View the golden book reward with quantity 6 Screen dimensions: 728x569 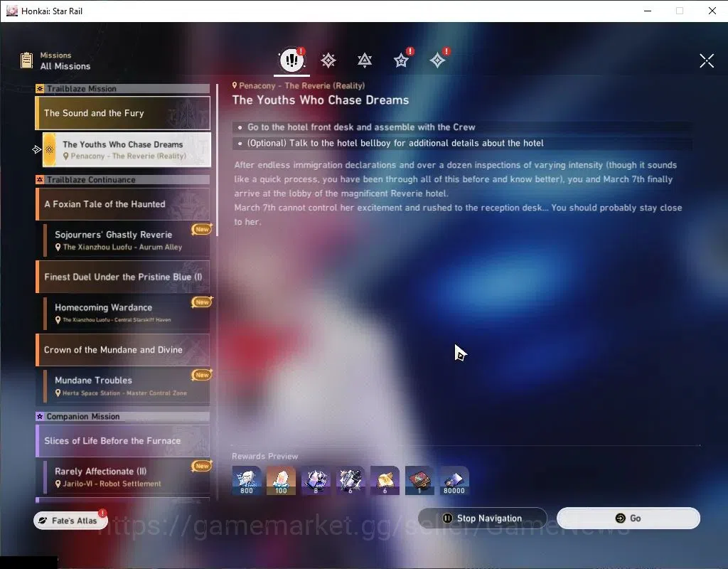tap(385, 481)
